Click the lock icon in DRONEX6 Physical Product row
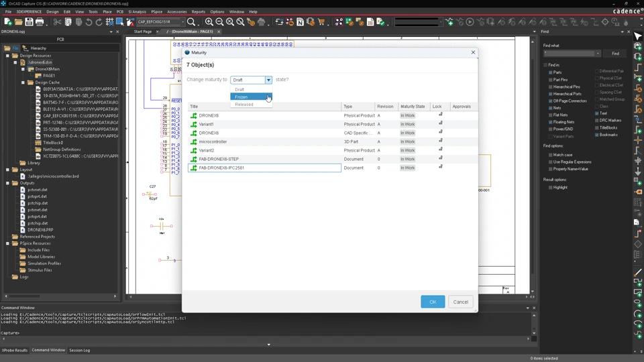The height and width of the screenshot is (362, 644). coord(440,115)
